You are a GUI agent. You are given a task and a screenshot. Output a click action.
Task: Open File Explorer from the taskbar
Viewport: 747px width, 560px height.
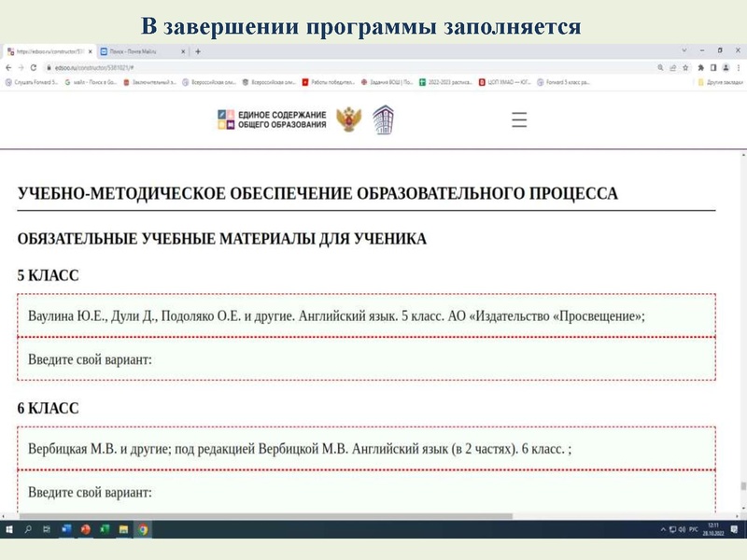(123, 529)
